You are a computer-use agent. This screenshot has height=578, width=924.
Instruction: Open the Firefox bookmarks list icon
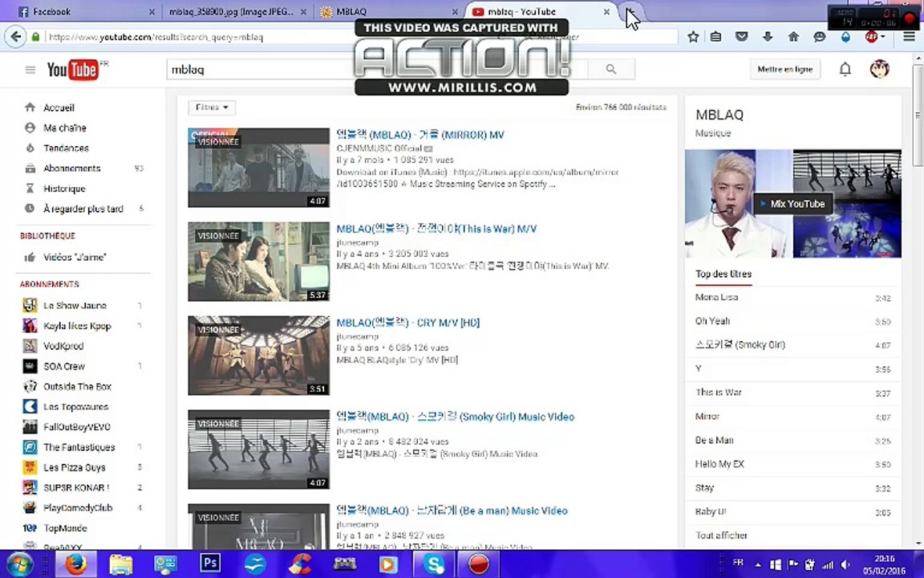(x=715, y=37)
